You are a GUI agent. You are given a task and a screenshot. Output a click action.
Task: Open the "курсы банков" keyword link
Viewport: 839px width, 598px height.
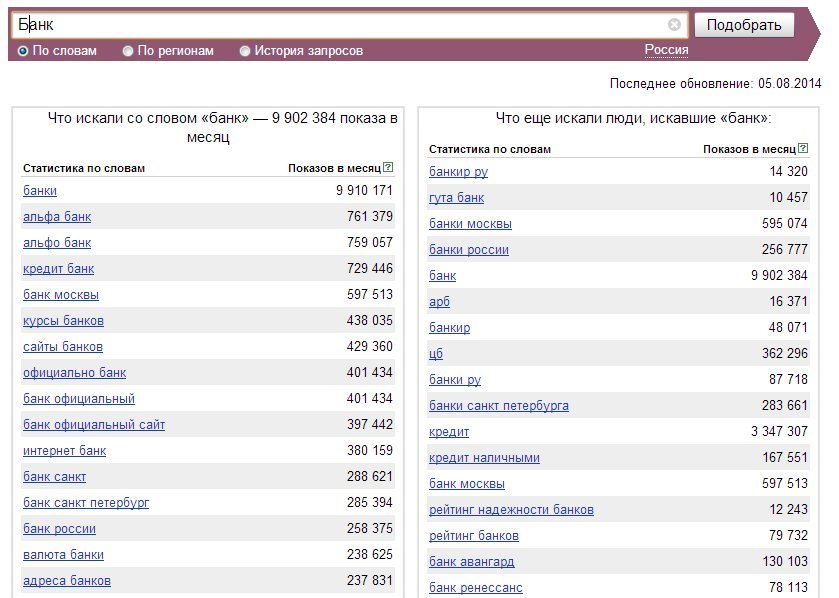(x=63, y=321)
